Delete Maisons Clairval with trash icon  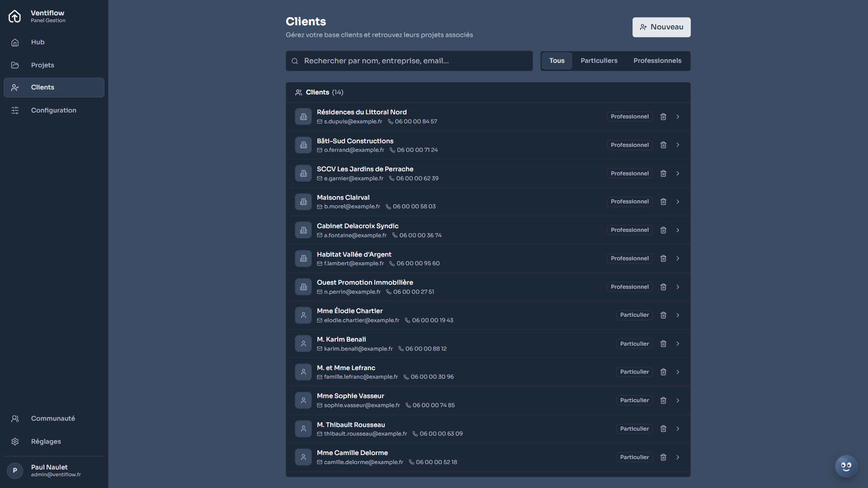coord(663,202)
